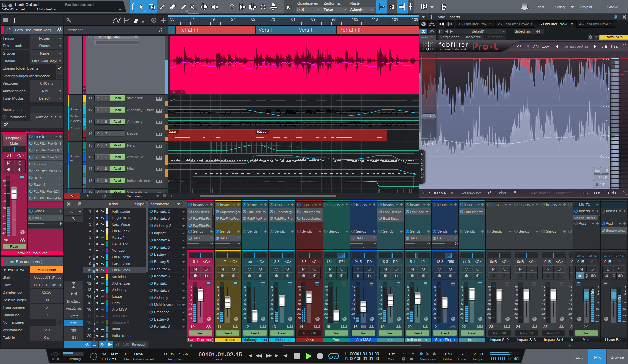
Task: Click the Pro-L undo arrow
Action: coord(518,46)
